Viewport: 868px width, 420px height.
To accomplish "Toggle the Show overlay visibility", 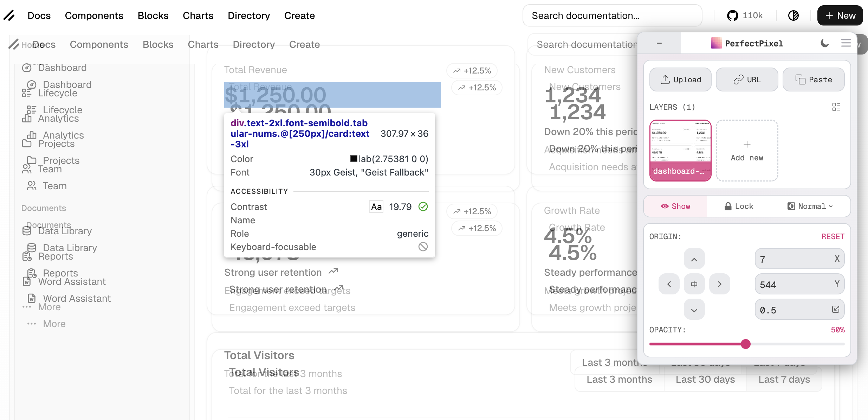I will coord(675,206).
